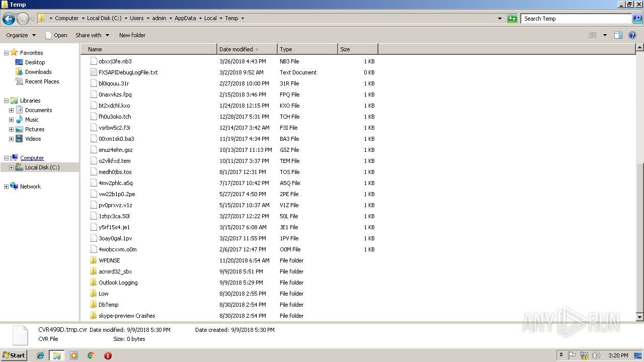Click the Forward navigation arrow
The width and height of the screenshot is (644, 362).
tap(23, 19)
